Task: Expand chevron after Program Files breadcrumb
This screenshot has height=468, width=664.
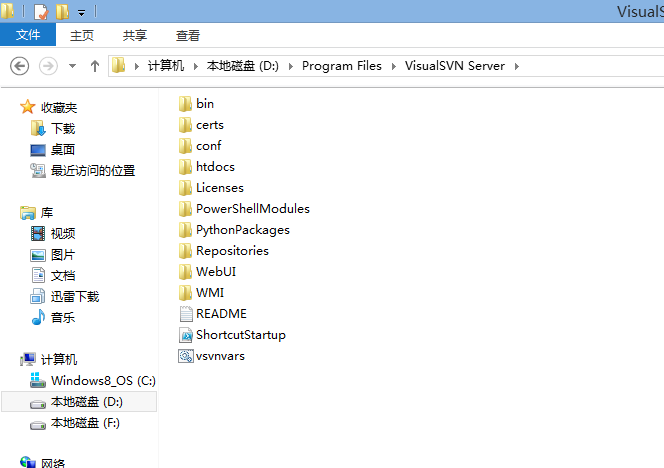Action: [x=393, y=66]
